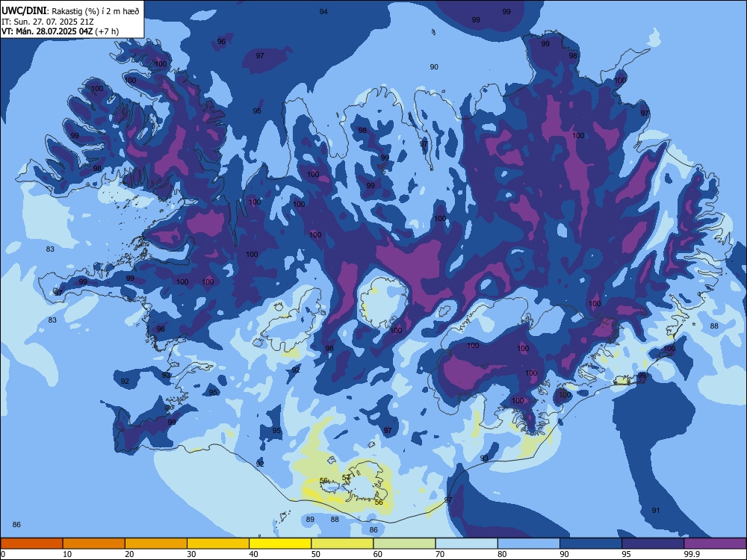Click the '(+7 h)' forecast offset text

coord(107,31)
